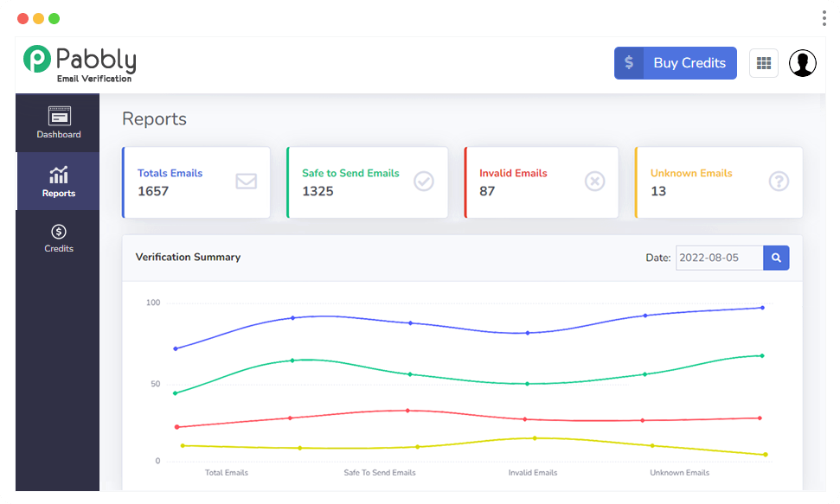Click the first point on the green chart line
The height and width of the screenshot is (504, 840).
click(x=176, y=393)
